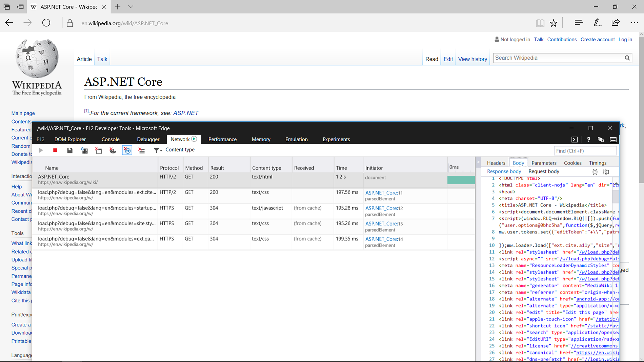Open reading view in Edge
Viewport: 644px width, 362px height.
pyautogui.click(x=540, y=23)
